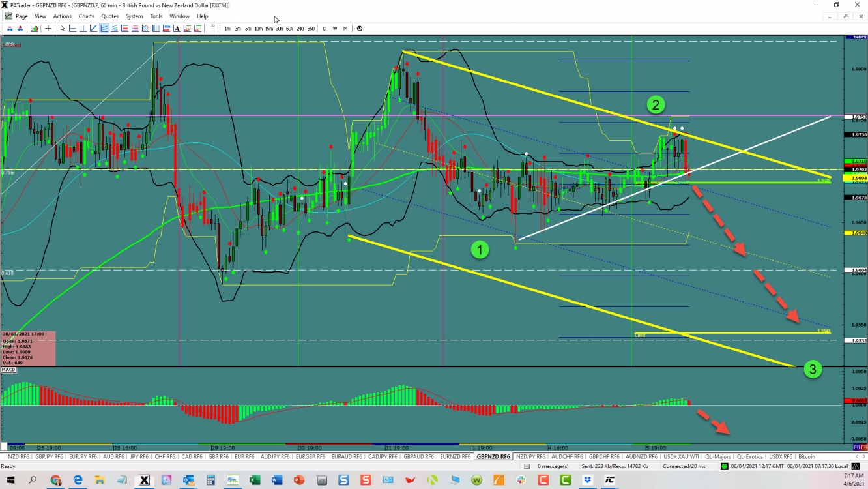Viewport: 868px width, 489px height.
Task: Switch to the QL-Majors tab
Action: click(x=717, y=457)
